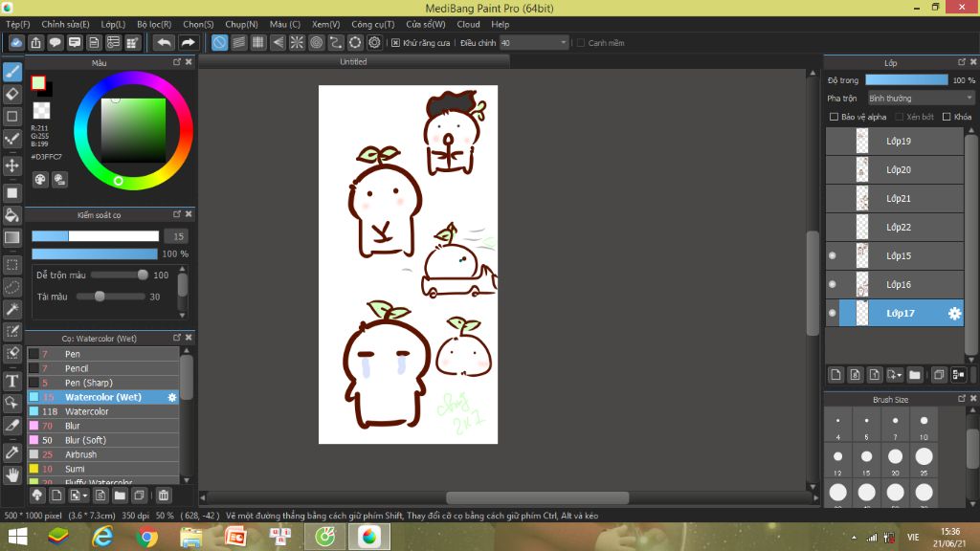Open snap settings gear icon
Viewport: 980px width, 551px height.
tap(374, 42)
